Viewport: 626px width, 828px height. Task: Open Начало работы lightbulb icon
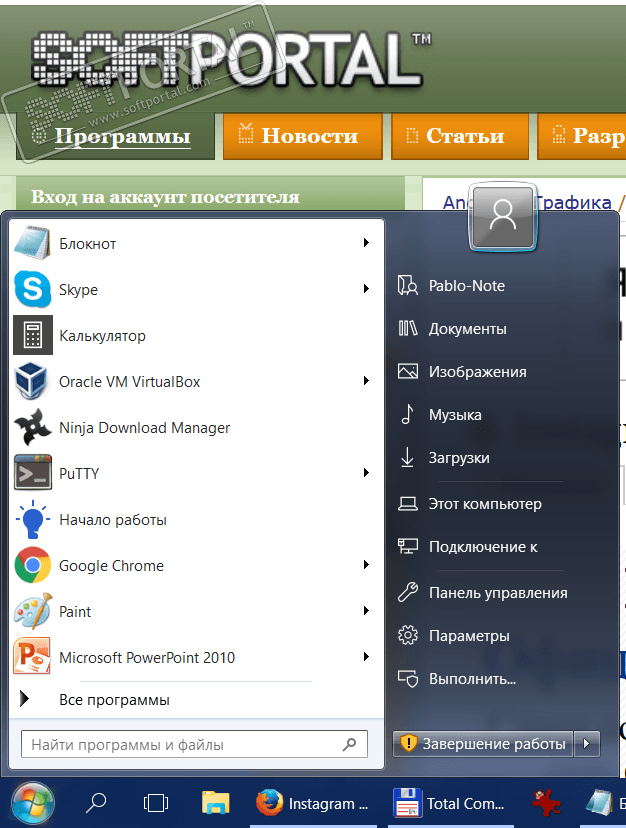(x=32, y=519)
